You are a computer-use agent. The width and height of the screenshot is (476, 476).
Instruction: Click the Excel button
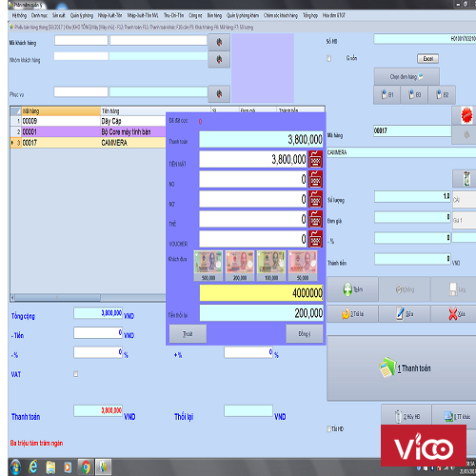point(427,59)
